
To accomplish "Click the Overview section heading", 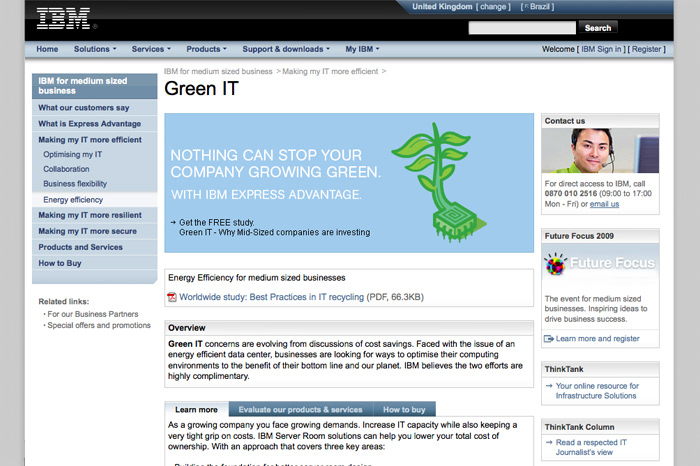I will tap(187, 328).
